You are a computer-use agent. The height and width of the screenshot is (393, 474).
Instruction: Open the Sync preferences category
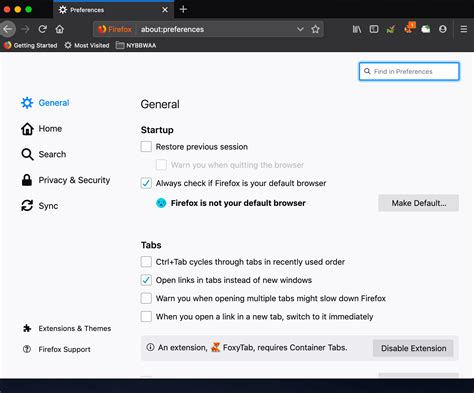point(40,206)
